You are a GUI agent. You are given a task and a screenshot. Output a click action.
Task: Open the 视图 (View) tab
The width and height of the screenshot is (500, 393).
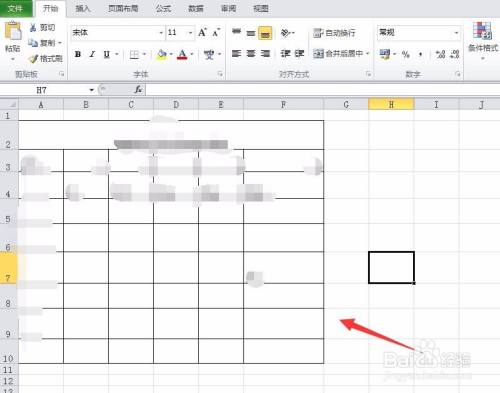261,8
